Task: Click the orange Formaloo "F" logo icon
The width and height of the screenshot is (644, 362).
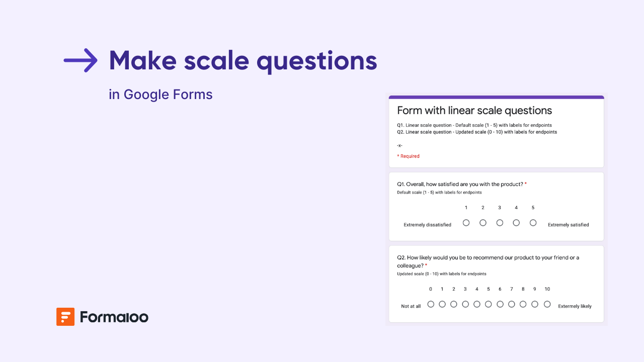Action: [x=64, y=317]
